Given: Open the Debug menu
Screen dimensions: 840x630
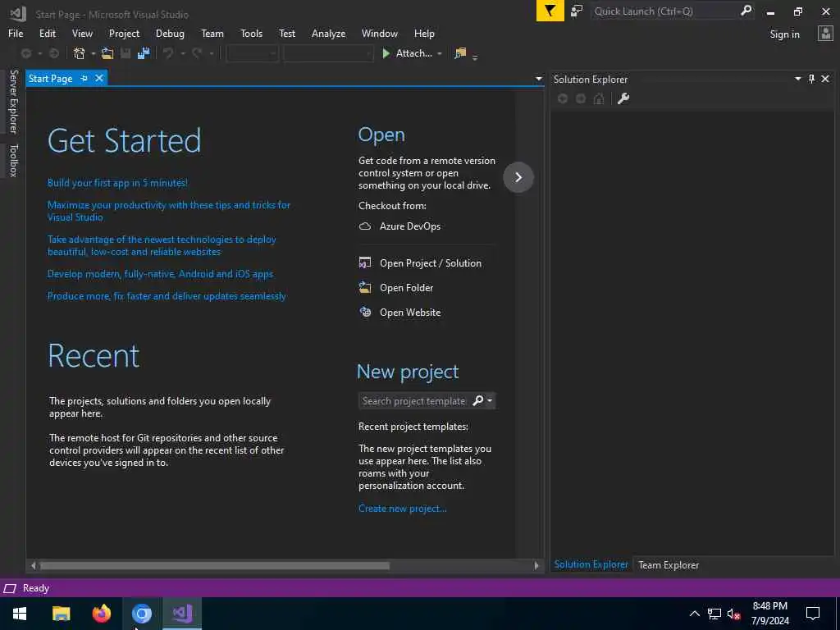Looking at the screenshot, I should click(170, 33).
